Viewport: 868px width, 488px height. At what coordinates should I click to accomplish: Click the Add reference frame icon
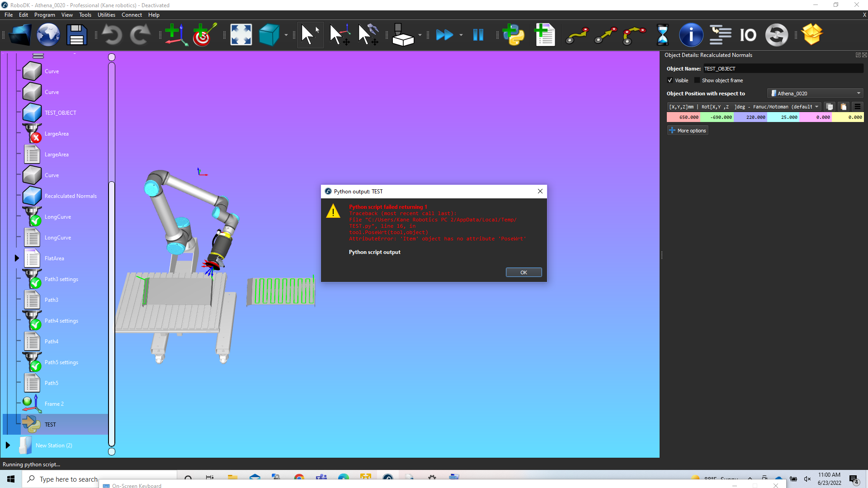point(176,35)
